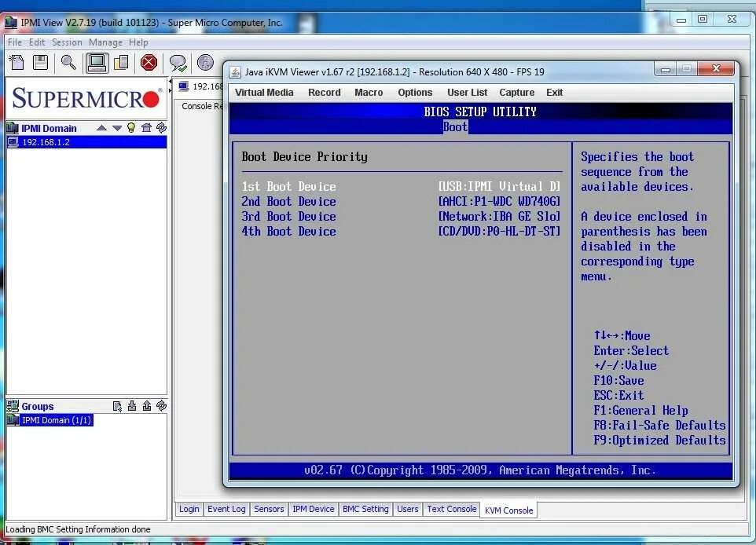Switch to the BMC Setting tab
The image size is (756, 545).
[365, 509]
